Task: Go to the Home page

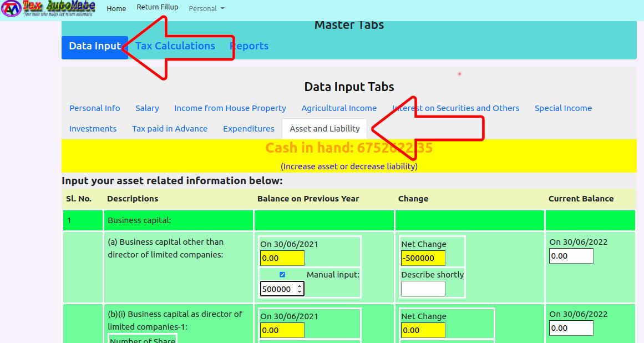Action: tap(116, 8)
